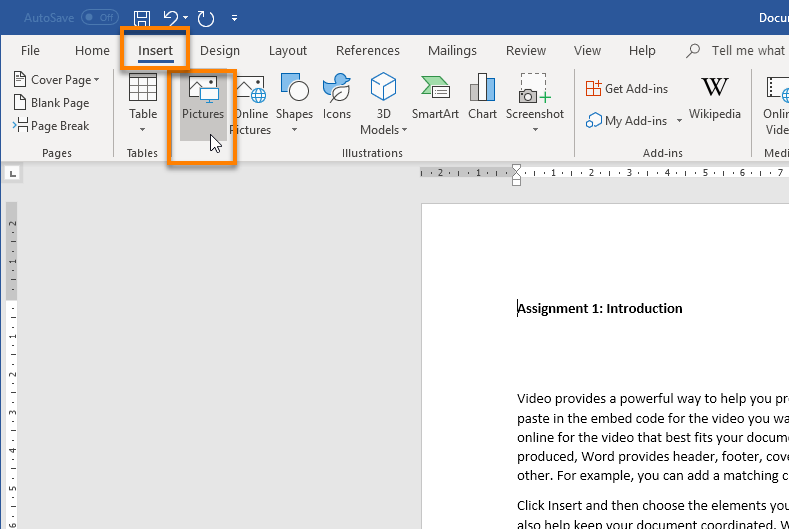Image resolution: width=789 pixels, height=529 pixels.
Task: Insert a SmartArt graphic
Action: coord(435,98)
